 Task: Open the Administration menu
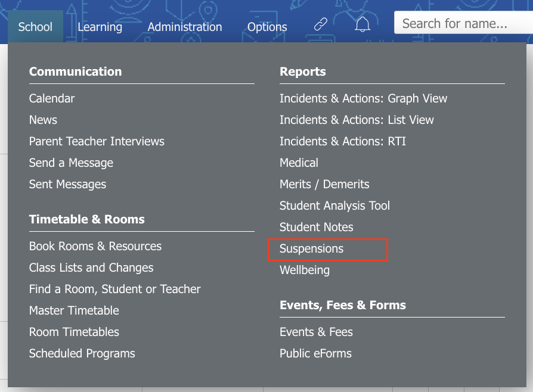[x=185, y=26]
